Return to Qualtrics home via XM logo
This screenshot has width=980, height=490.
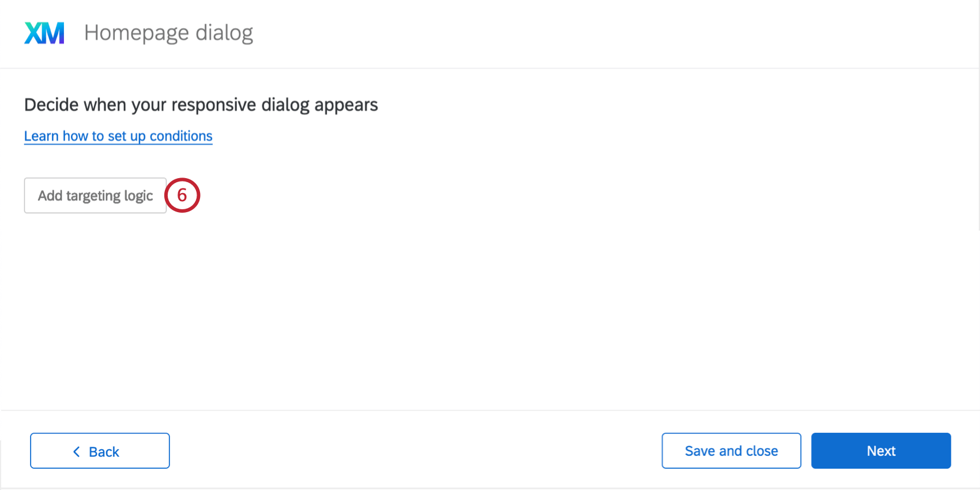click(44, 33)
